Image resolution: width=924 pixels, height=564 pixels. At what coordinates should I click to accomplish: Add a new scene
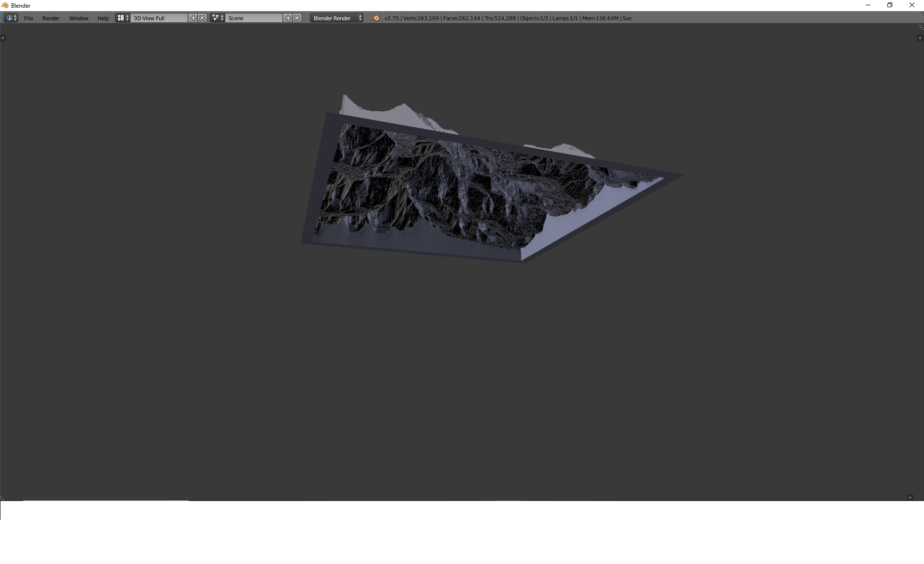(288, 18)
